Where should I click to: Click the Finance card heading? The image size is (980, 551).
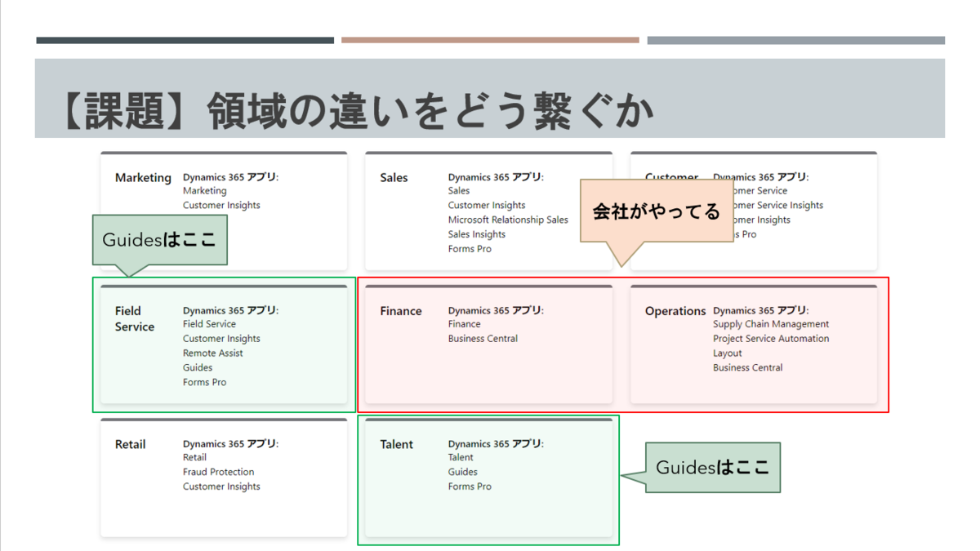coord(401,311)
